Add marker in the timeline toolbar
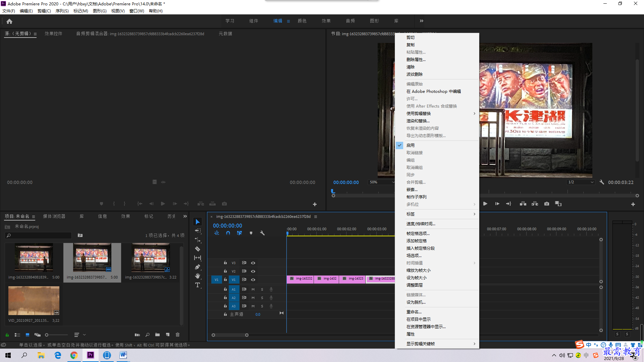This screenshot has height=362, width=644. pos(251,233)
